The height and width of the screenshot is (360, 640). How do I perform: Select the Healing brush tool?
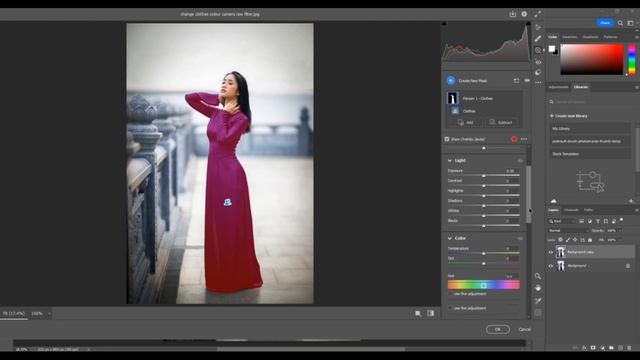[x=538, y=39]
